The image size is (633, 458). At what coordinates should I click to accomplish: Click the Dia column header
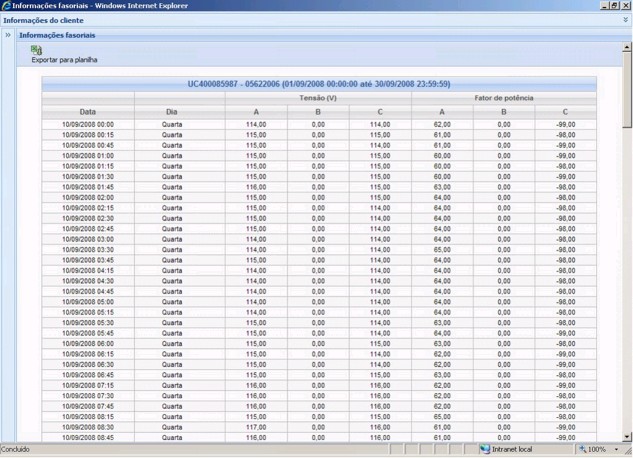tap(179, 111)
